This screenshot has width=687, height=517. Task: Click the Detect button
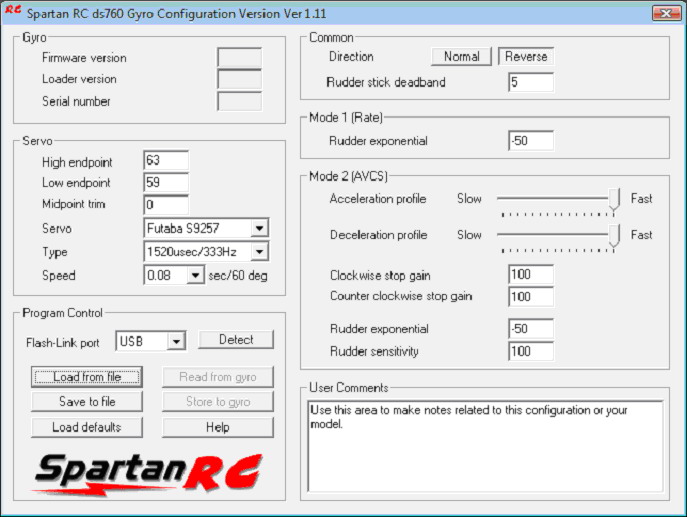click(x=236, y=340)
